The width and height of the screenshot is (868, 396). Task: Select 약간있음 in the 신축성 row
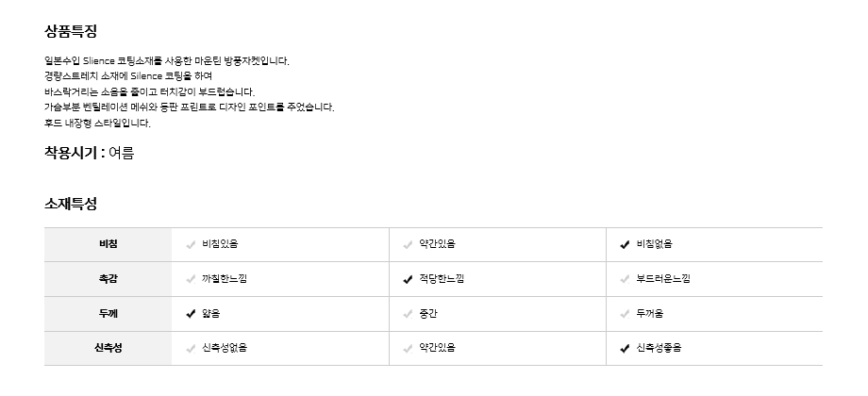tap(437, 348)
